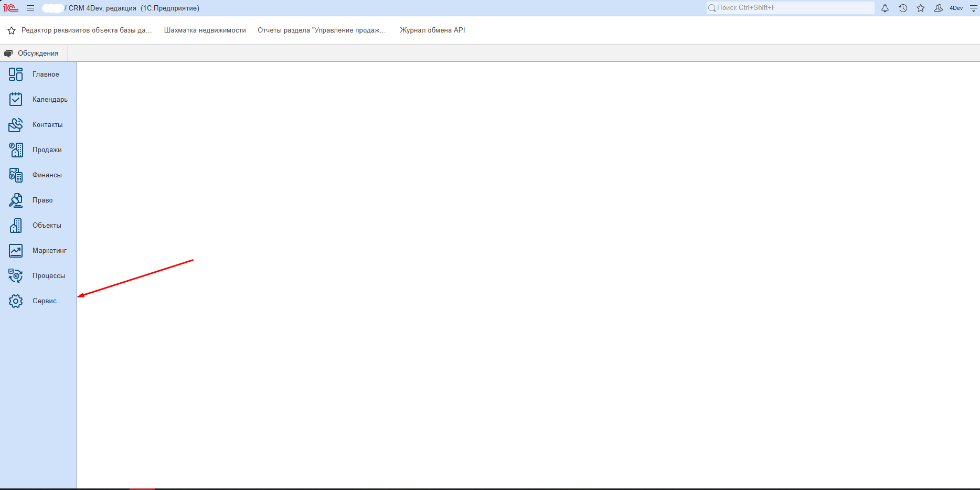Click the 4Dev user name
The height and width of the screenshot is (490, 980).
click(956, 8)
